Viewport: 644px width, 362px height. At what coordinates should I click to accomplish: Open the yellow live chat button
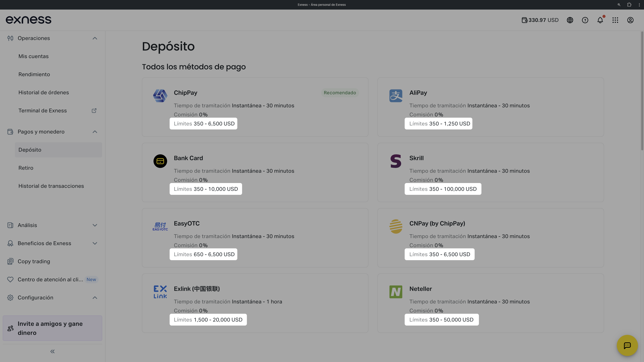click(x=627, y=345)
